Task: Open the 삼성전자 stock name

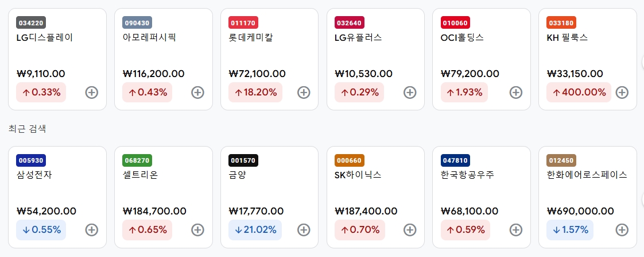Action: point(34,175)
